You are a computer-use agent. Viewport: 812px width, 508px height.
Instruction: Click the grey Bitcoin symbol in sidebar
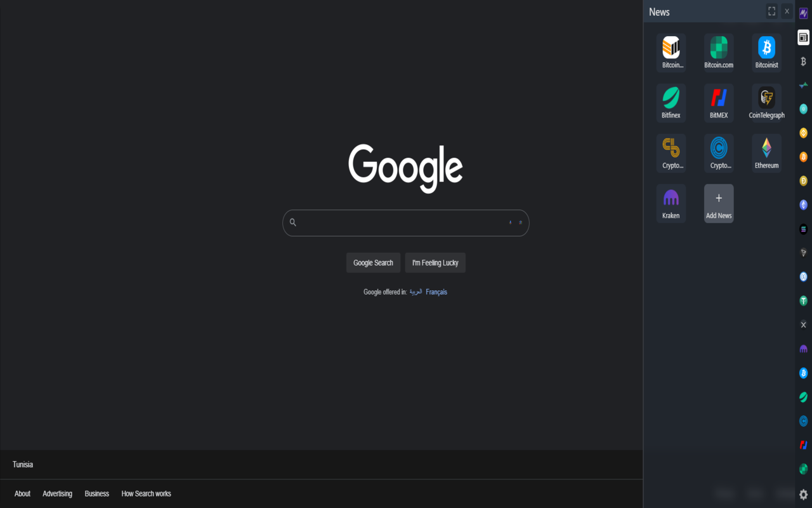(x=803, y=62)
